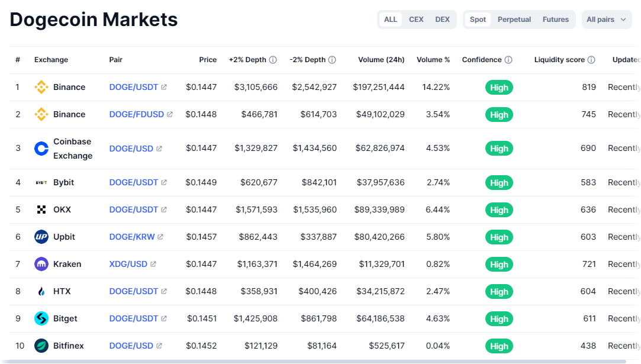Click the Upbit exchange name
This screenshot has width=641, height=364.
coord(64,237)
